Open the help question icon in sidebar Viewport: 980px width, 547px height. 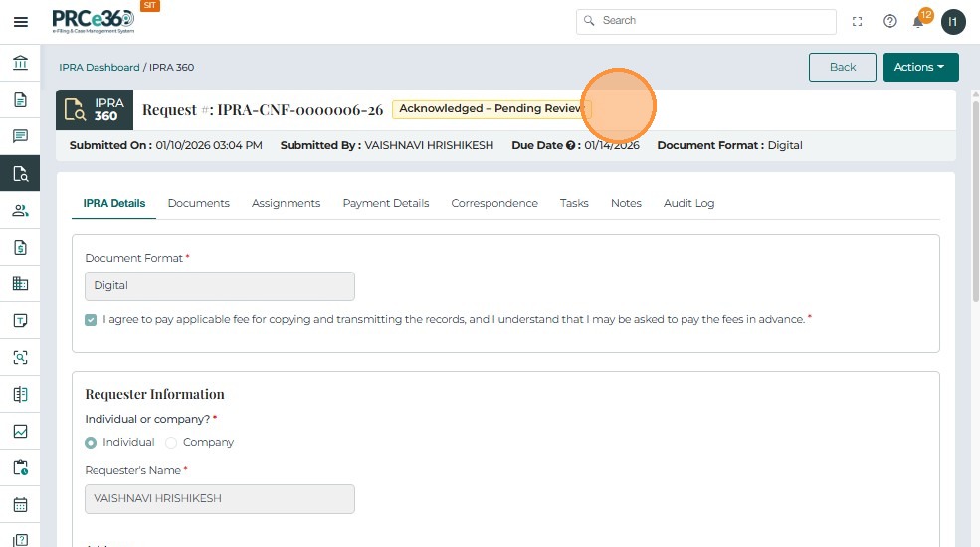[x=20, y=540]
